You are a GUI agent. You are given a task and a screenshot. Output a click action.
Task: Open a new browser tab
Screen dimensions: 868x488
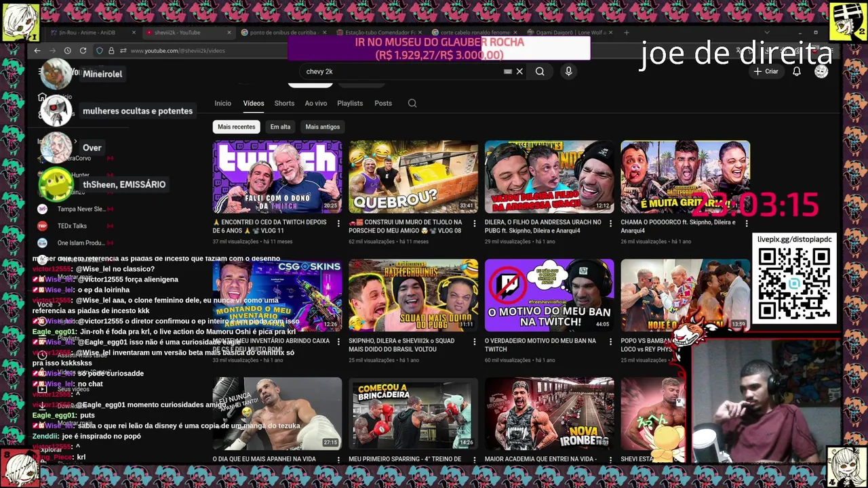[626, 33]
